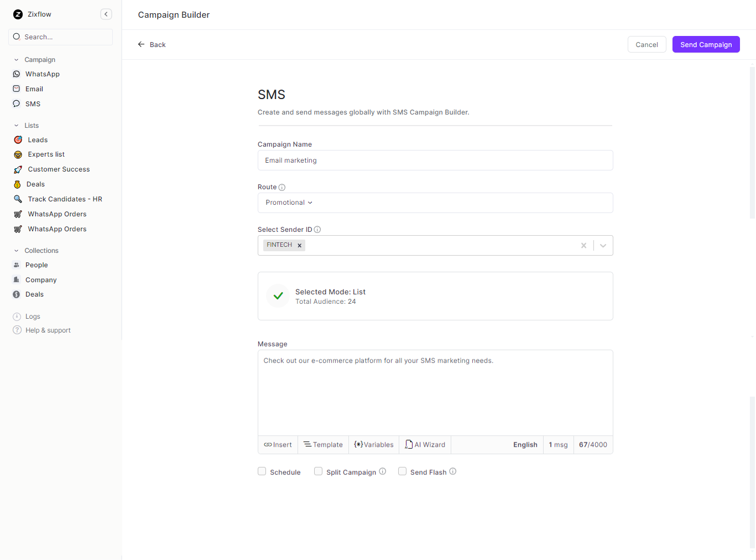
Task: Show Split Campaign info icon
Action: click(x=383, y=471)
